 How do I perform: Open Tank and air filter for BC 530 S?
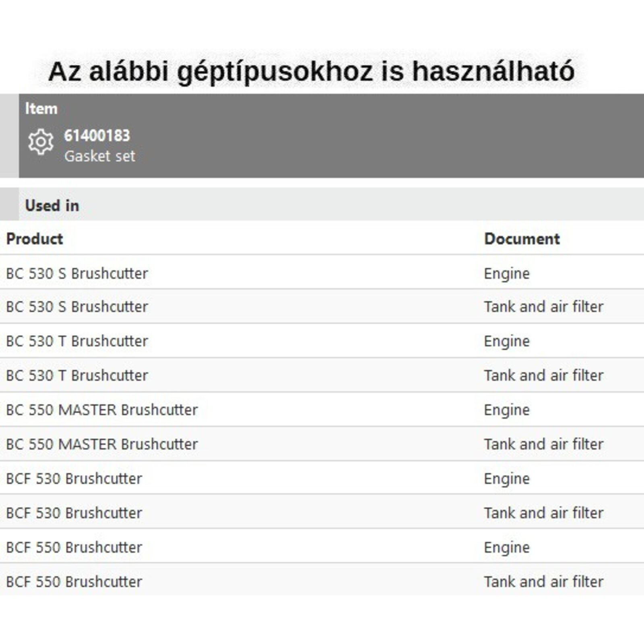click(543, 307)
